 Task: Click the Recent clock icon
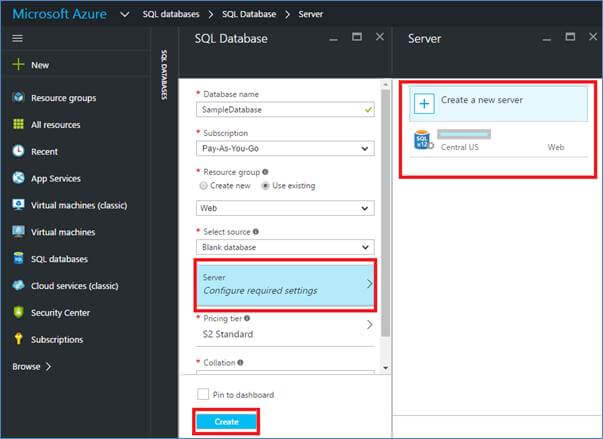[x=18, y=151]
